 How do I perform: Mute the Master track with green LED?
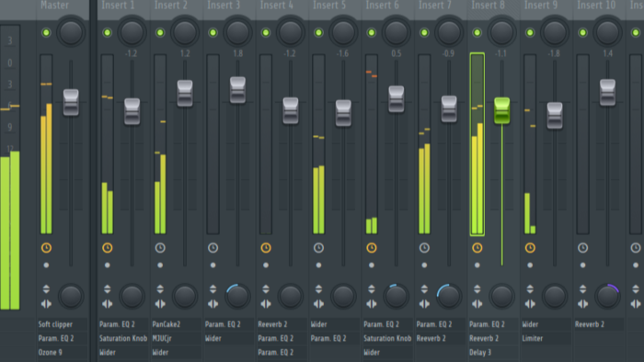tap(46, 32)
